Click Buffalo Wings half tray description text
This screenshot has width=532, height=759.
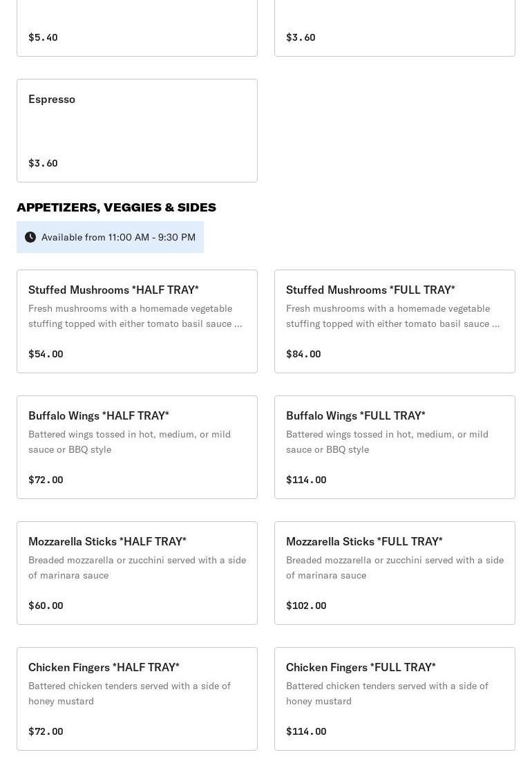coord(129,442)
